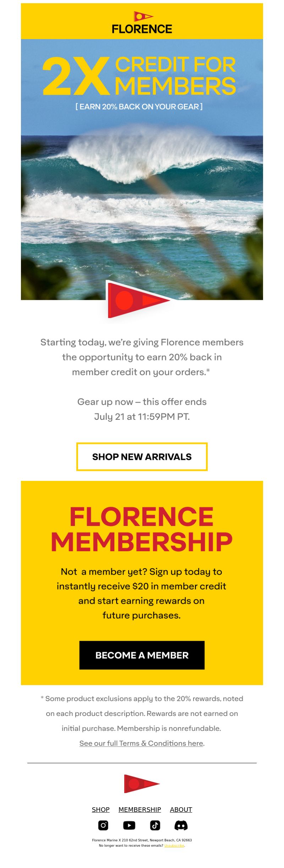Open the full Terms & Conditions link
Viewport: 284px width, 868px height.
[x=141, y=743]
